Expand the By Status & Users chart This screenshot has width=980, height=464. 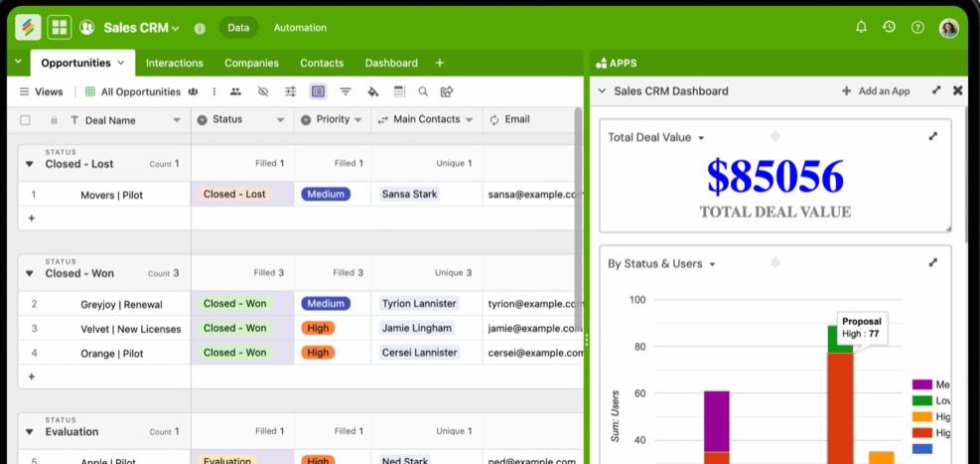point(933,262)
